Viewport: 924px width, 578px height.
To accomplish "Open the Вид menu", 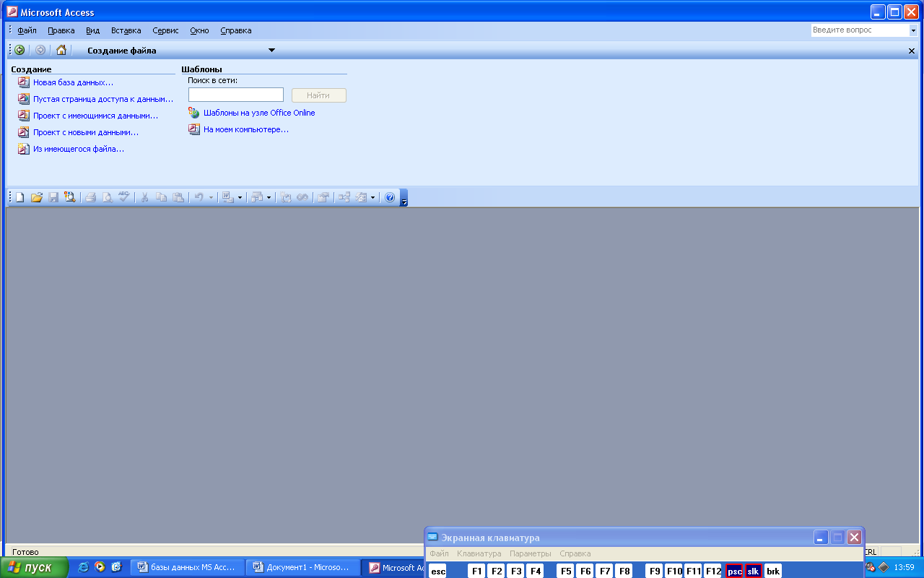I will (x=92, y=30).
